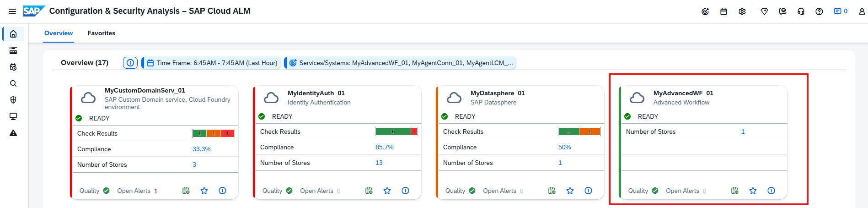Open the help question mark icon

pyautogui.click(x=819, y=11)
